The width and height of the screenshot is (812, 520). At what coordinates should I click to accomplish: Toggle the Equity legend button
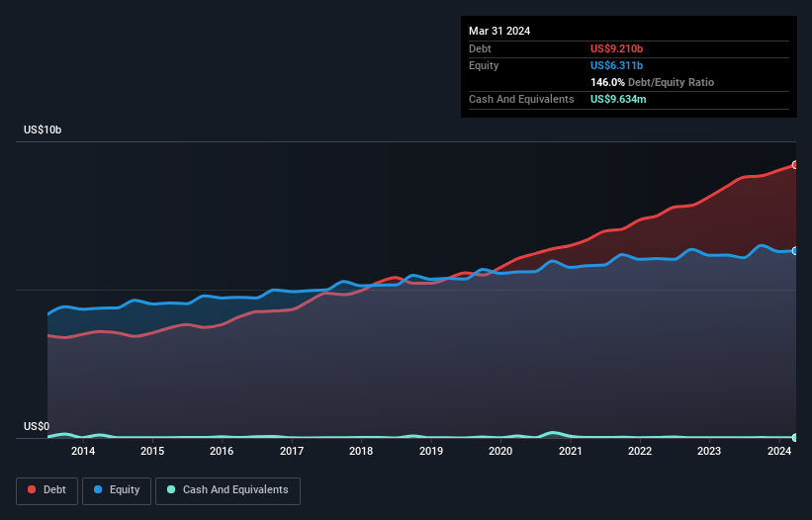point(117,490)
